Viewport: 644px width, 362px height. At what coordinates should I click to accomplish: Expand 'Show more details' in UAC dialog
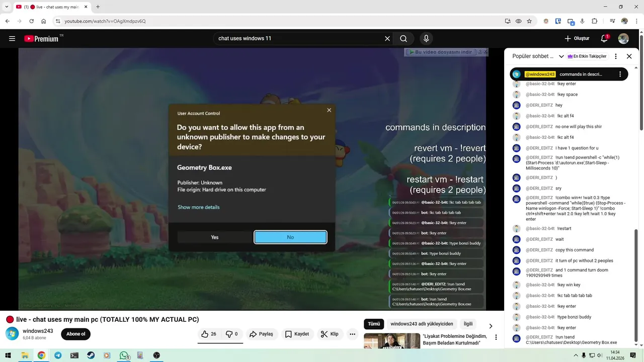pos(198,207)
